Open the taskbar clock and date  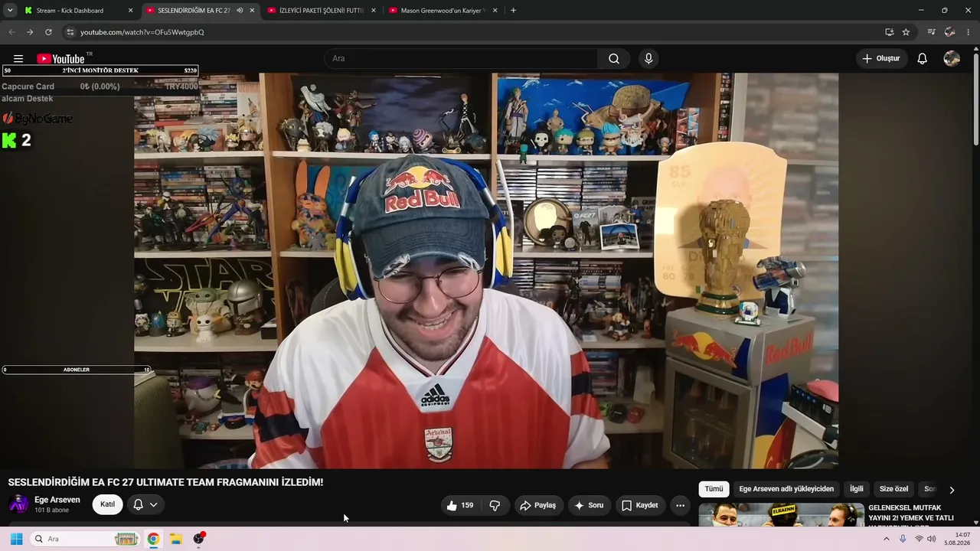click(957, 539)
